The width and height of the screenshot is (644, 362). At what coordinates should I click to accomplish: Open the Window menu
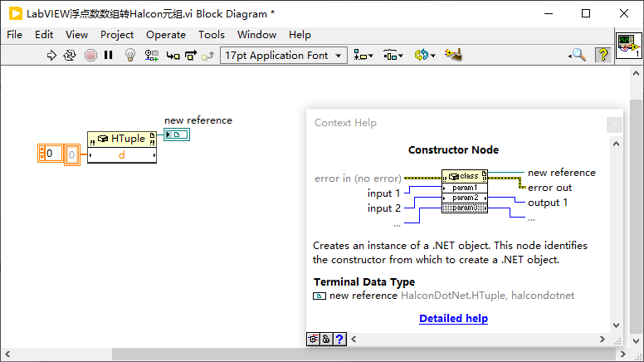pyautogui.click(x=256, y=35)
